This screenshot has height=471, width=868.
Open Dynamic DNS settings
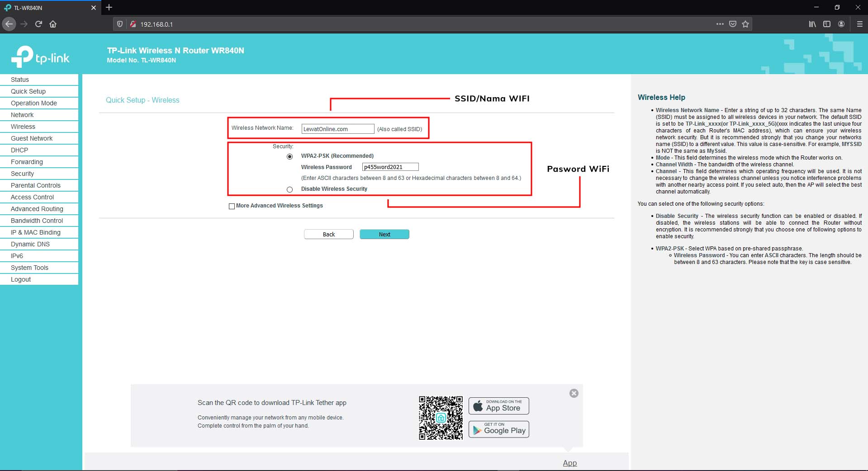tap(39, 244)
